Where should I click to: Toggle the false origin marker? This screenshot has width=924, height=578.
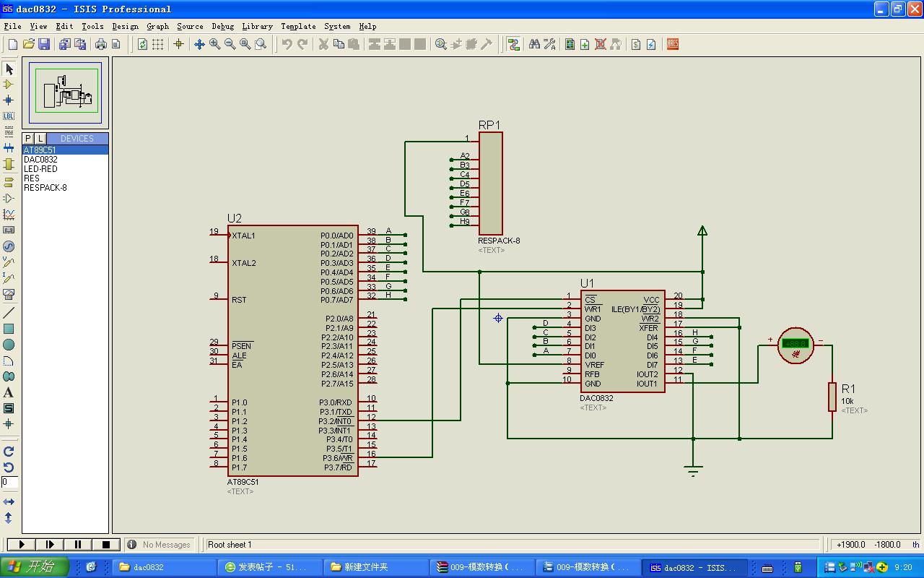click(x=179, y=44)
